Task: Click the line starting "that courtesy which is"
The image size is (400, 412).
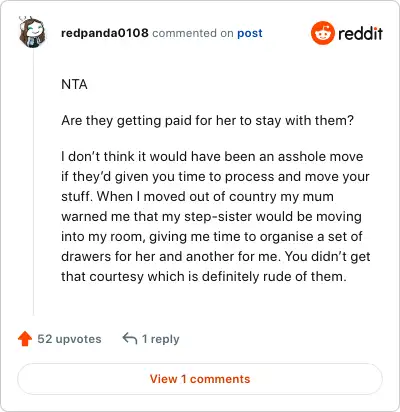Action: point(204,277)
